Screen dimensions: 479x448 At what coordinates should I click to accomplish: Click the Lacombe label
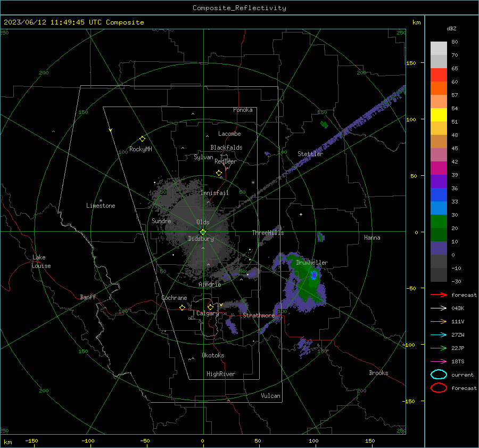coord(229,134)
